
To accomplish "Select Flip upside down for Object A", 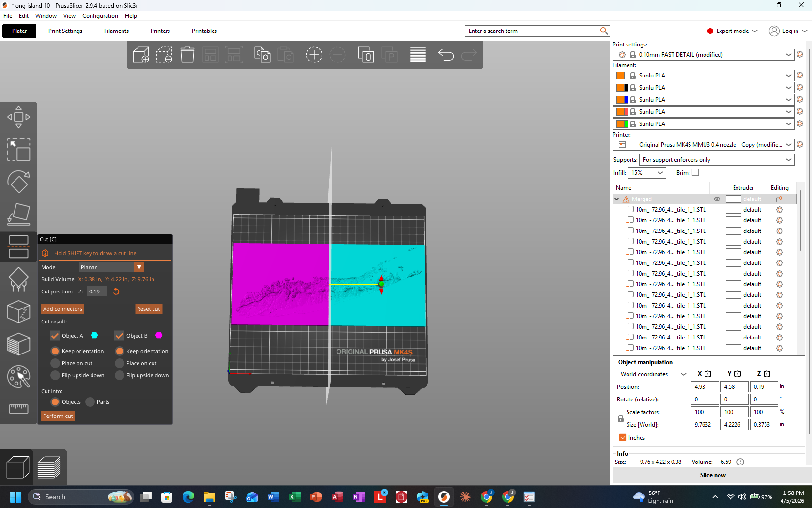I will click(x=55, y=375).
